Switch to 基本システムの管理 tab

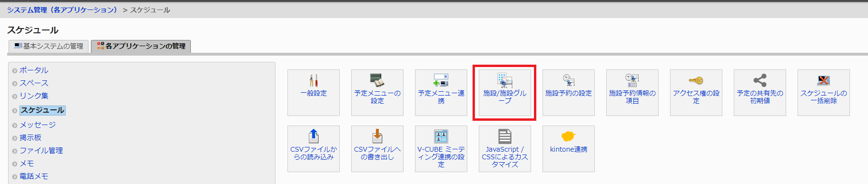pyautogui.click(x=49, y=46)
